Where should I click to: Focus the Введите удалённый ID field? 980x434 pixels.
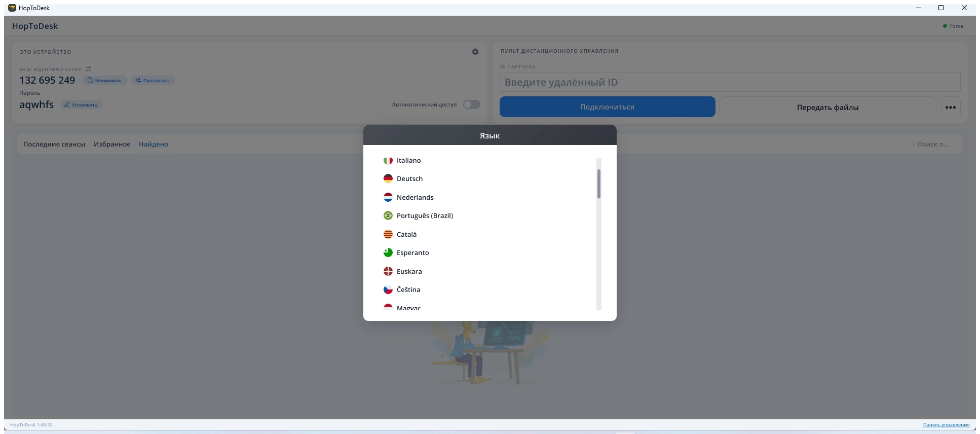pos(730,82)
